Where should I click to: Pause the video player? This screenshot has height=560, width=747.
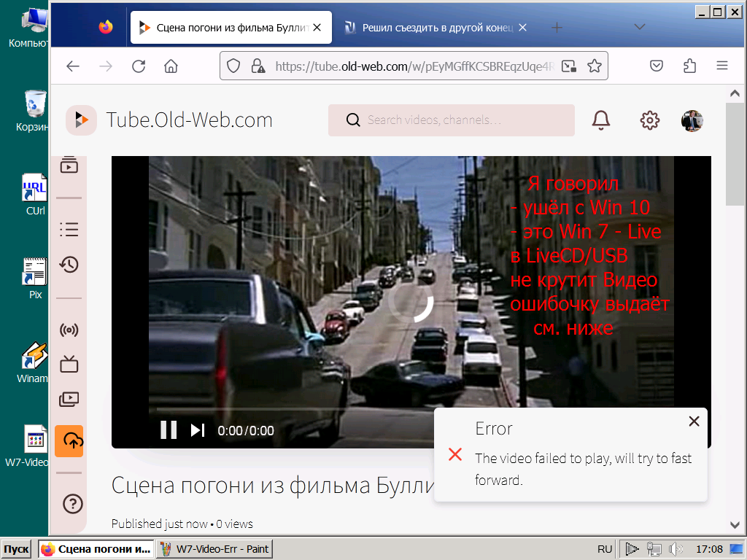[169, 430]
